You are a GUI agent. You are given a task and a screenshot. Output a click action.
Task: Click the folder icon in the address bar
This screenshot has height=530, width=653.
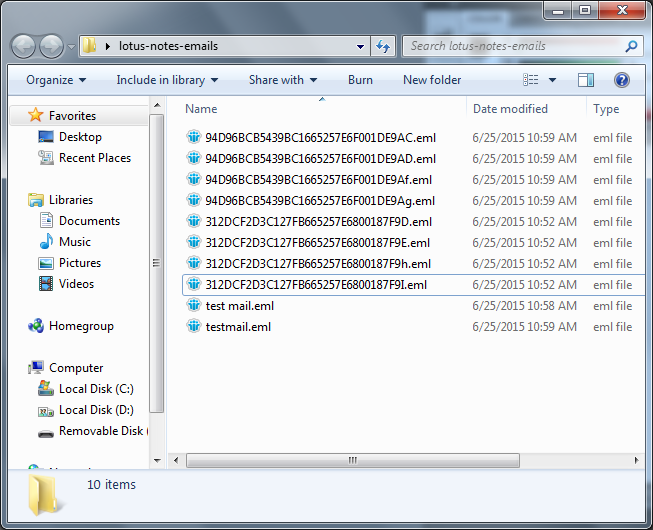pos(89,45)
